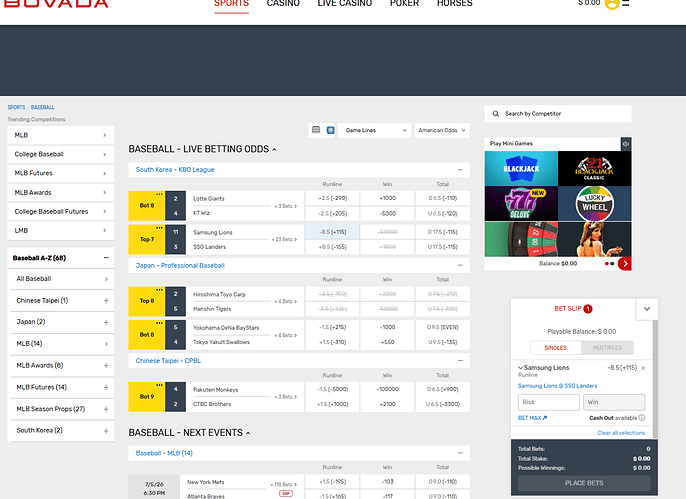Expand MLB Futures (14) plus icon
Viewport: 686px width, 499px height.
coord(106,387)
